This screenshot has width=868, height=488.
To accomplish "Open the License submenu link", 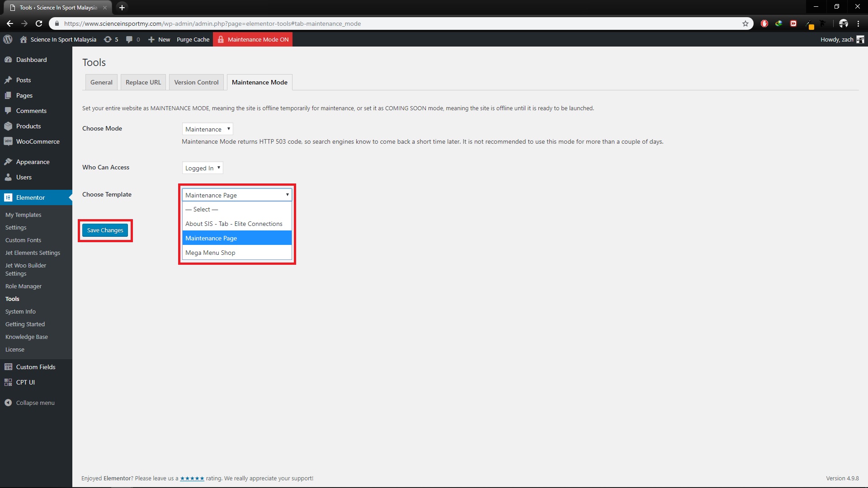I will [x=15, y=349].
